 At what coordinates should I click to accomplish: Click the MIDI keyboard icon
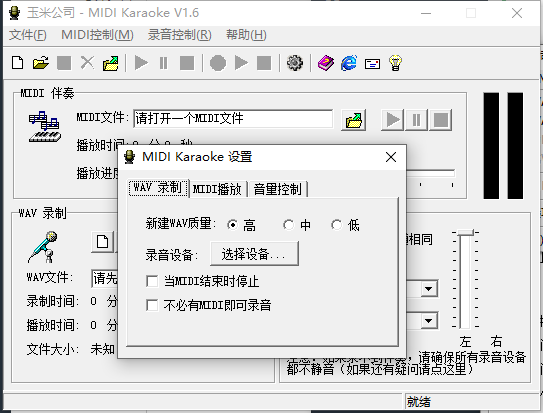45,127
